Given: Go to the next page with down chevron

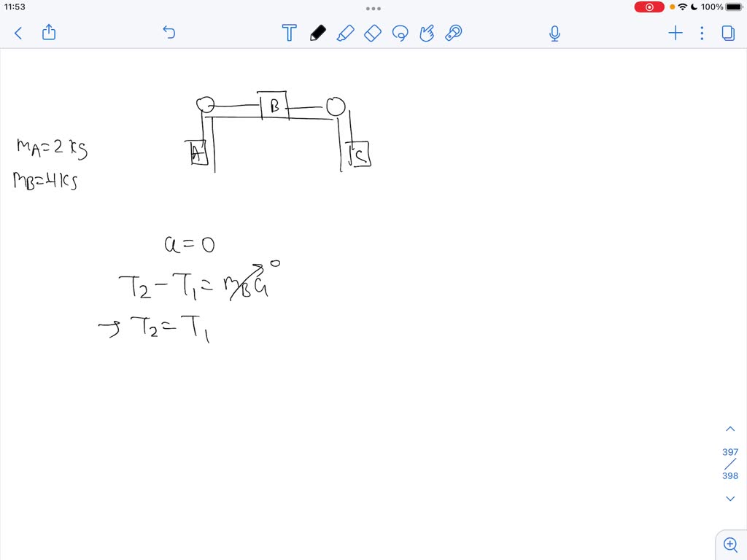Looking at the screenshot, I should point(730,498).
